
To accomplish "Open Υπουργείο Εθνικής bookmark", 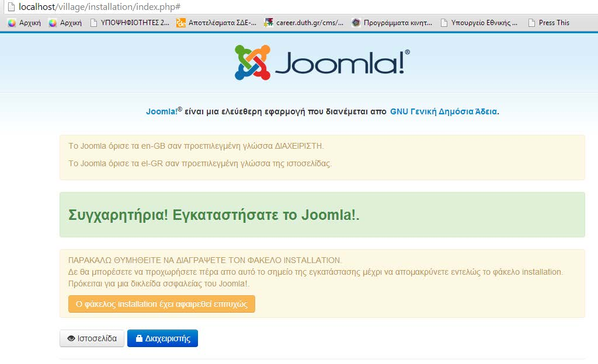I will click(479, 23).
